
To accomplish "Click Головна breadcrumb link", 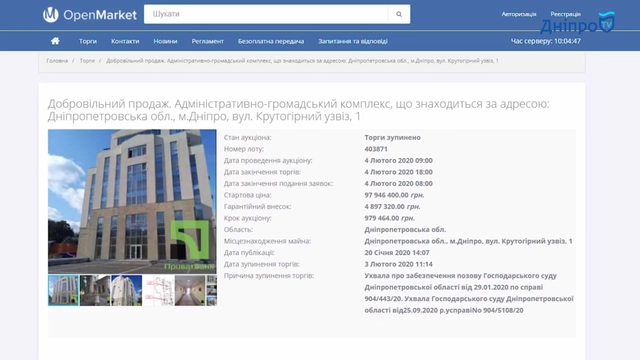I will click(57, 61).
